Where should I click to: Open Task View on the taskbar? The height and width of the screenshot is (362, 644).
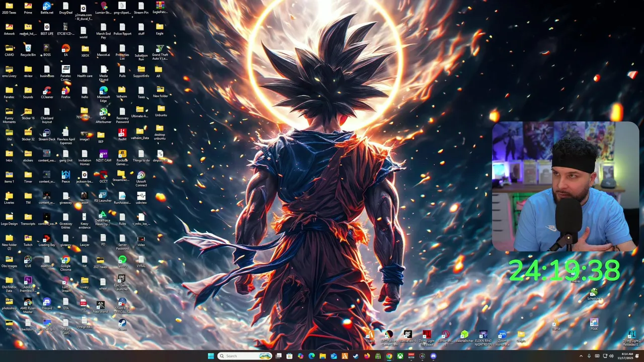coord(278,356)
